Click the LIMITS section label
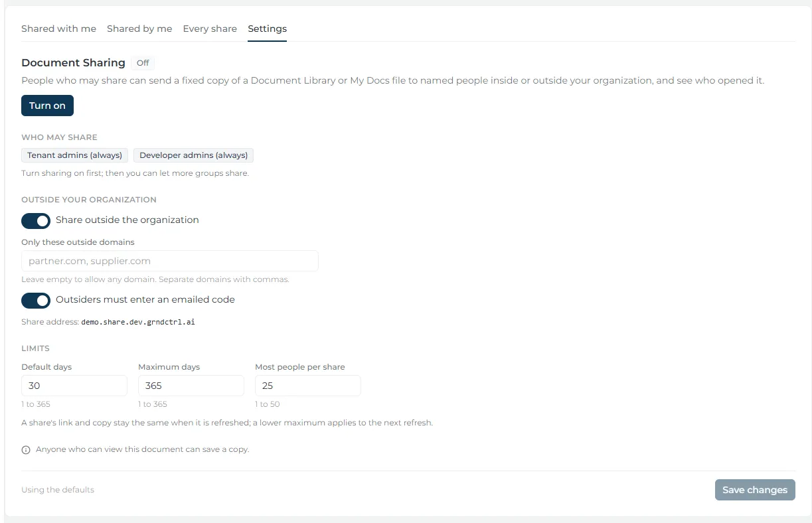Image resolution: width=812 pixels, height=523 pixels. point(35,348)
